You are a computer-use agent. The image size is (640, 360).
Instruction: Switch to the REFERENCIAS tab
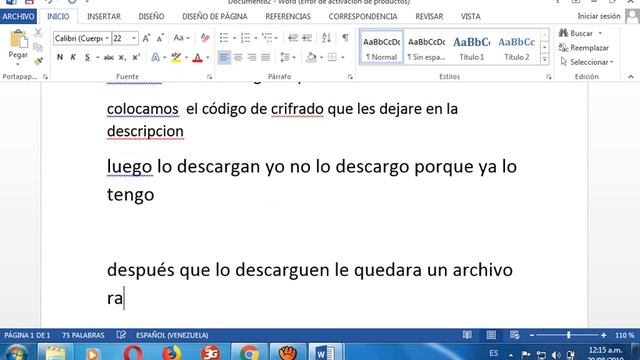(x=288, y=17)
